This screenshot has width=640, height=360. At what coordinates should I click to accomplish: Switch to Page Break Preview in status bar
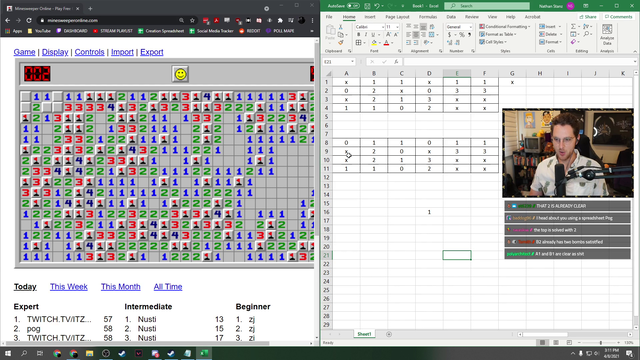click(569, 342)
